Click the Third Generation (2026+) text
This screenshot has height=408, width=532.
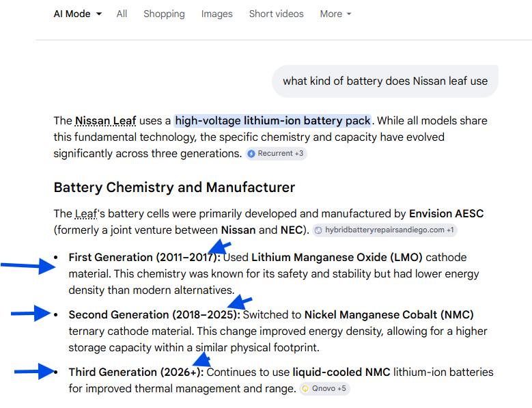tap(136, 372)
